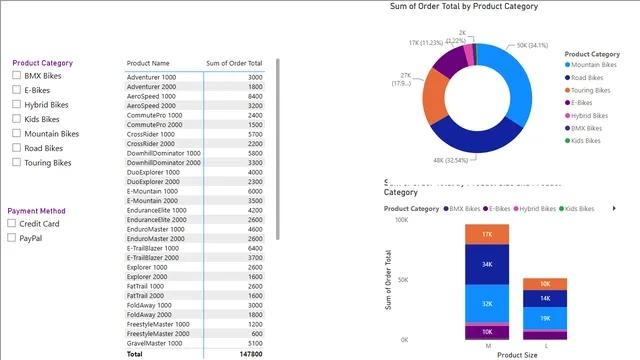Image resolution: width=640 pixels, height=360 pixels.
Task: Select the PayPal payment checkbox
Action: coord(11,238)
